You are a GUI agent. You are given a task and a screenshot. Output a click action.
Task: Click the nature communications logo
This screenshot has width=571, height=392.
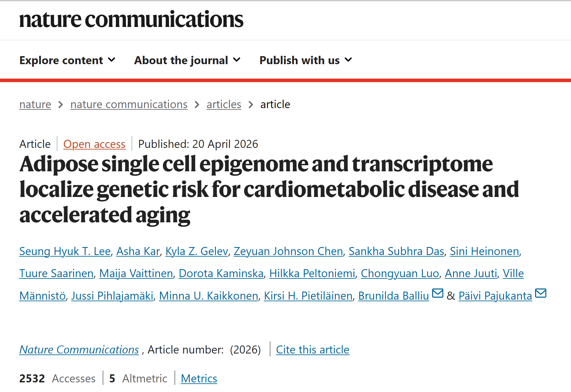point(131,20)
